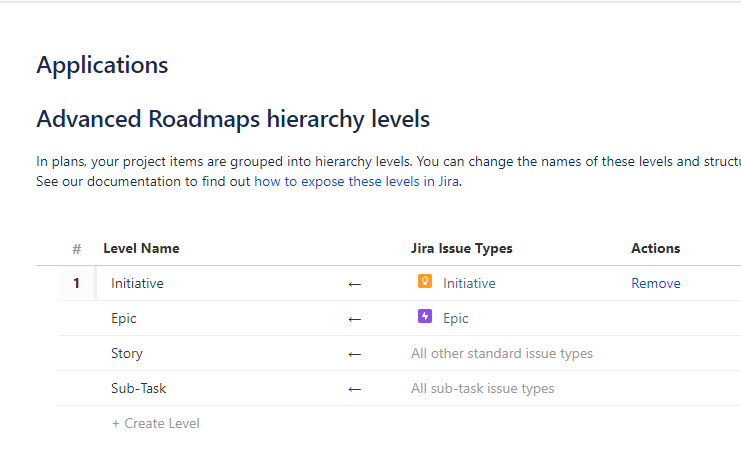Open 'how to expose these levels in Jira' link

(357, 182)
